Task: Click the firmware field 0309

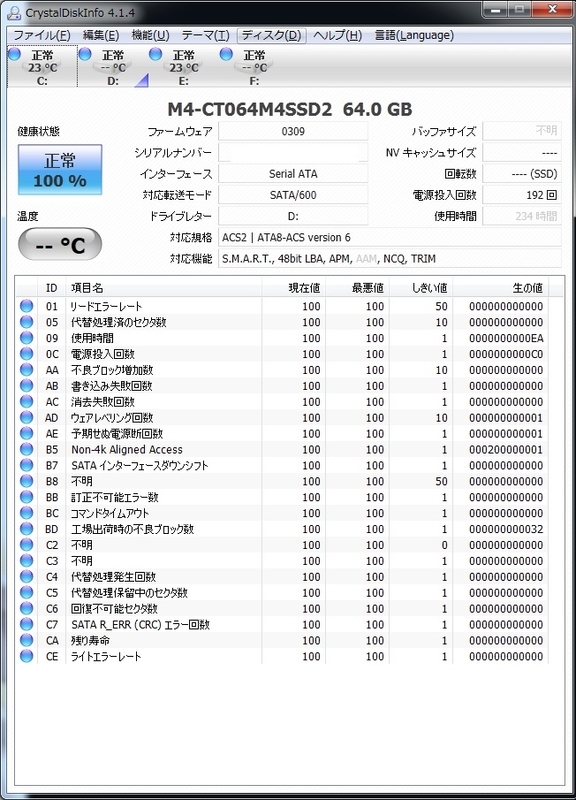Action: [293, 131]
